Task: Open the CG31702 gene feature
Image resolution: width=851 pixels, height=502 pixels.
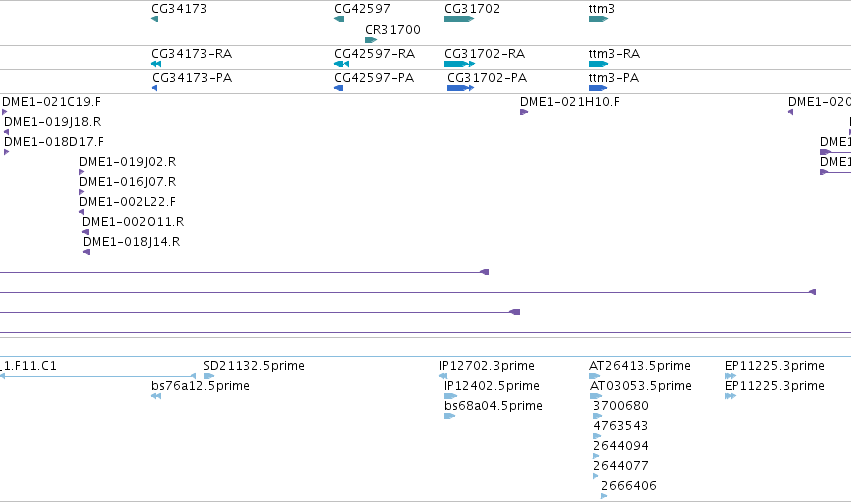Action: coord(459,19)
